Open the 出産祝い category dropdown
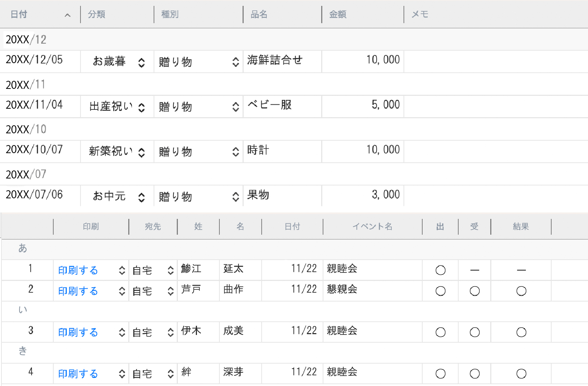The image size is (588, 386). pyautogui.click(x=141, y=107)
